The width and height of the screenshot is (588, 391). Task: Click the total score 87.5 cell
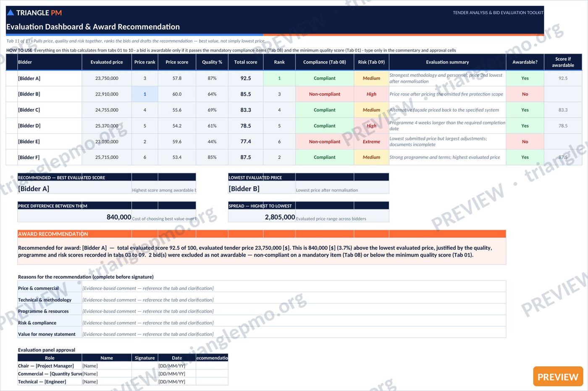click(246, 157)
